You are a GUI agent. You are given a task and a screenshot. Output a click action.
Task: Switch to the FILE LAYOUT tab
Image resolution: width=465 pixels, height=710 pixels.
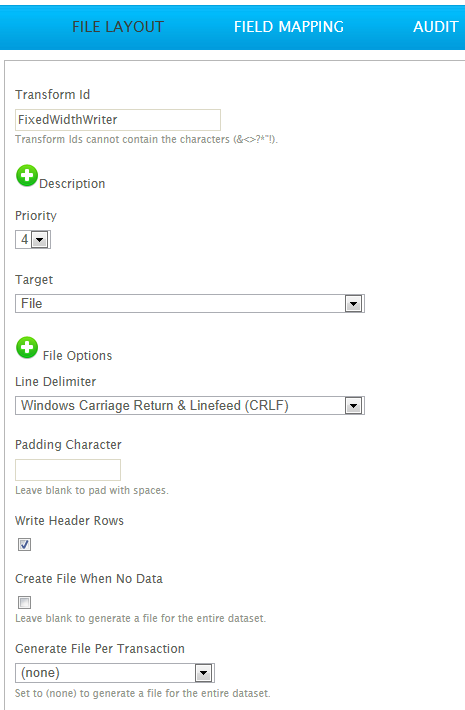(118, 27)
